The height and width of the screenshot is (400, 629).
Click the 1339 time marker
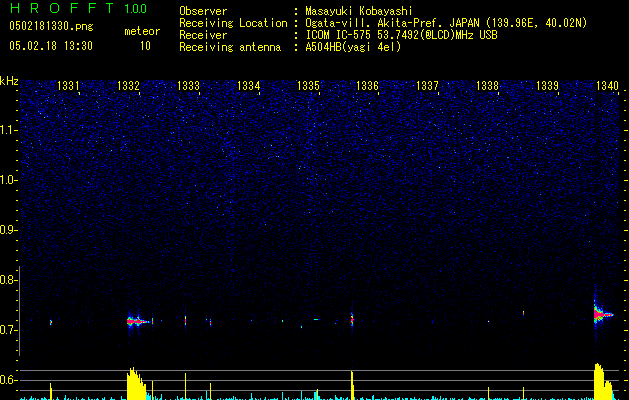pos(547,86)
